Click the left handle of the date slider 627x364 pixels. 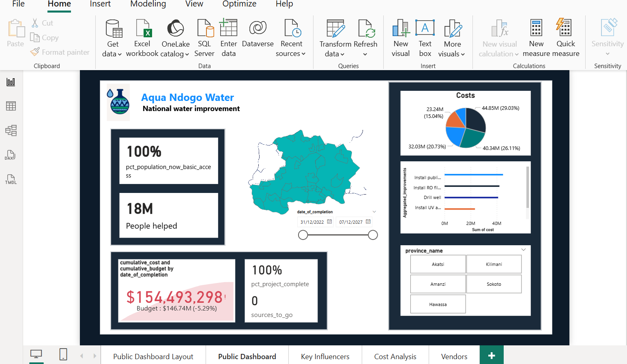pyautogui.click(x=303, y=235)
